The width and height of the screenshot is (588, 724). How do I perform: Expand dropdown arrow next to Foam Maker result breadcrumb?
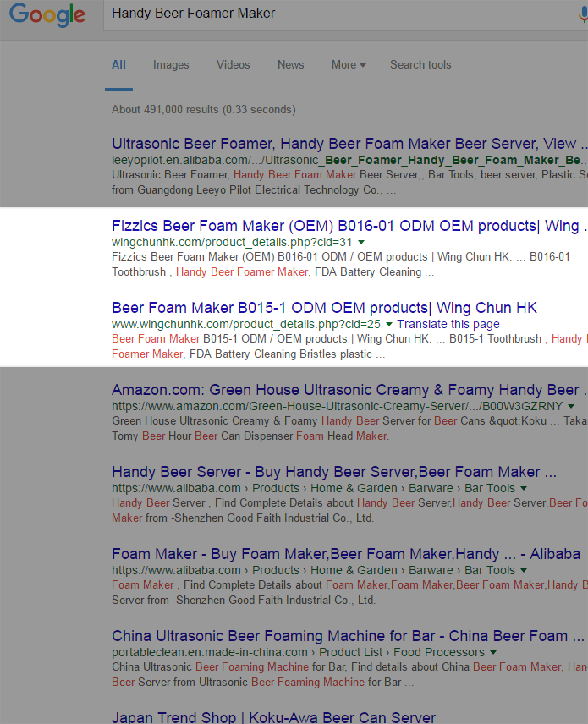[524, 570]
